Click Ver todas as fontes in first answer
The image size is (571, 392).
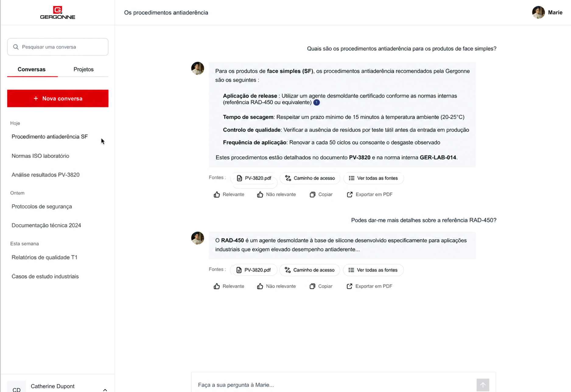373,178
